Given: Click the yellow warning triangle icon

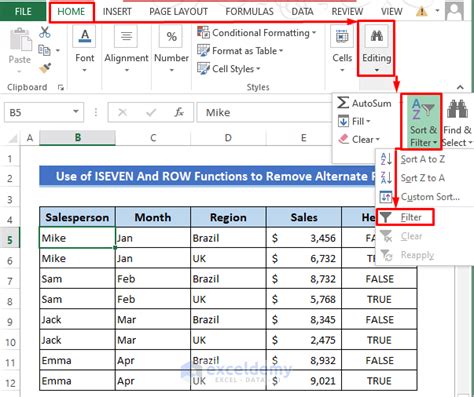Looking at the screenshot, I should (422, 12).
